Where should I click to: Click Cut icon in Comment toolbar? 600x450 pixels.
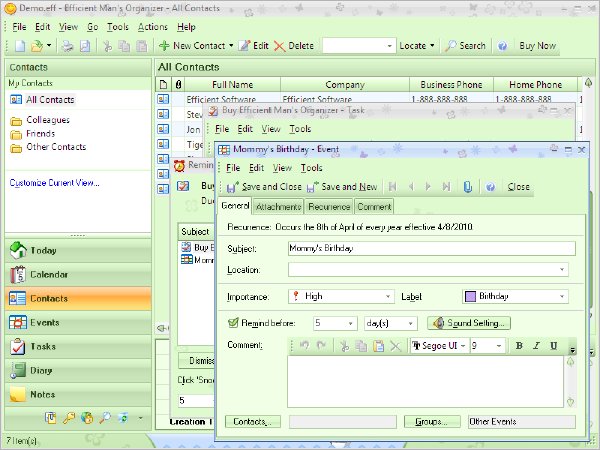point(344,346)
